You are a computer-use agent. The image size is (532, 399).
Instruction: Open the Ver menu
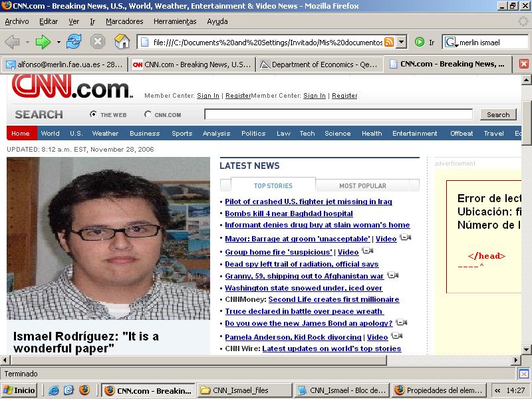pyautogui.click(x=74, y=21)
